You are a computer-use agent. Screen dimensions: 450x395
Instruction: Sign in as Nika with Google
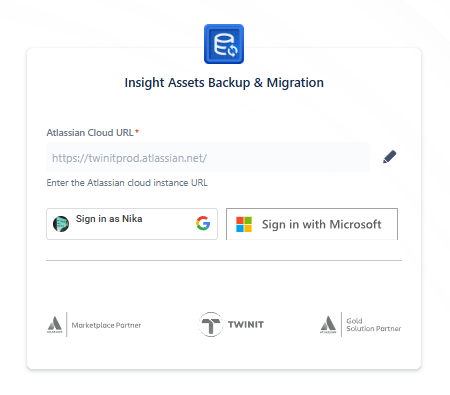coord(132,224)
